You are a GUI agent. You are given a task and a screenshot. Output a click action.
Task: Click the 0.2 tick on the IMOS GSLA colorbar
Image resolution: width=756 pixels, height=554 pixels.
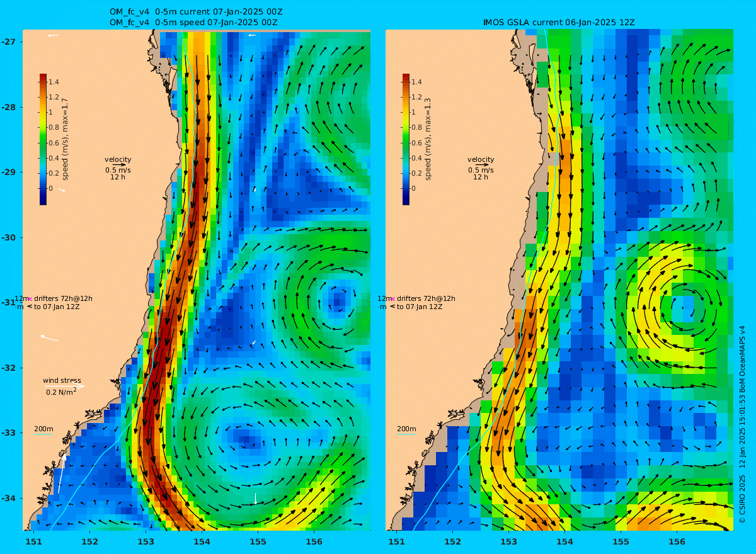[x=417, y=173]
